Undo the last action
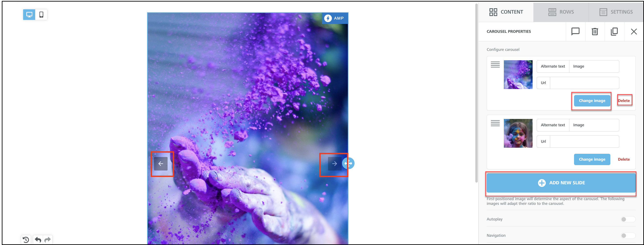The width and height of the screenshot is (644, 245). [x=38, y=240]
